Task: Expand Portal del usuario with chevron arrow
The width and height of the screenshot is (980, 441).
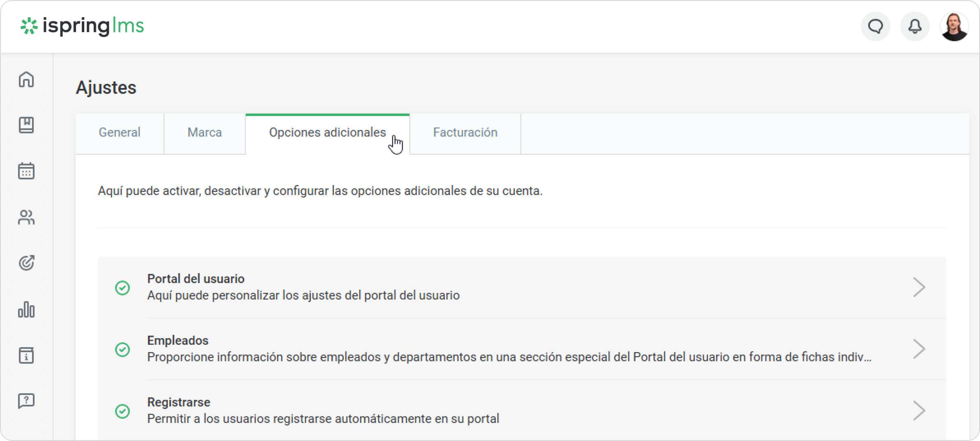Action: click(x=919, y=287)
